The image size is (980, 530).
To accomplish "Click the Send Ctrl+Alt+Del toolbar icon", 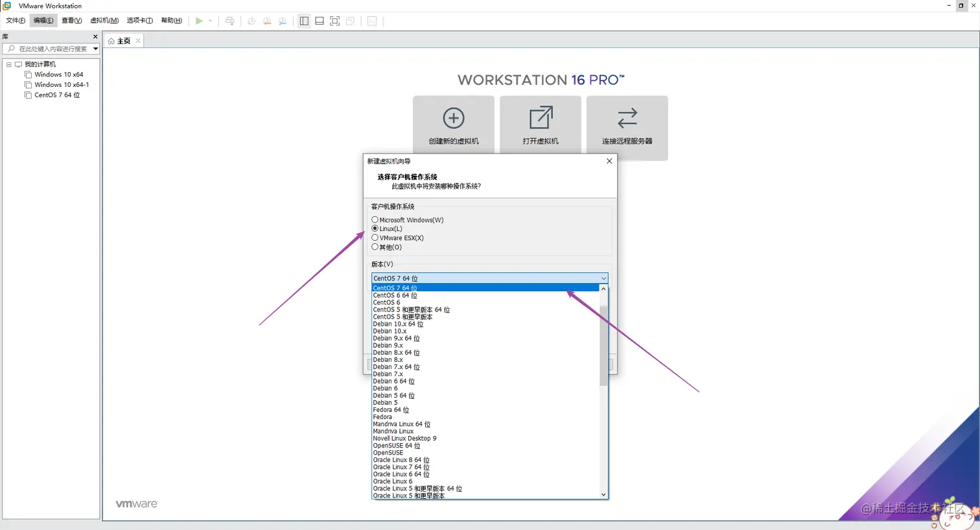I will pyautogui.click(x=229, y=21).
